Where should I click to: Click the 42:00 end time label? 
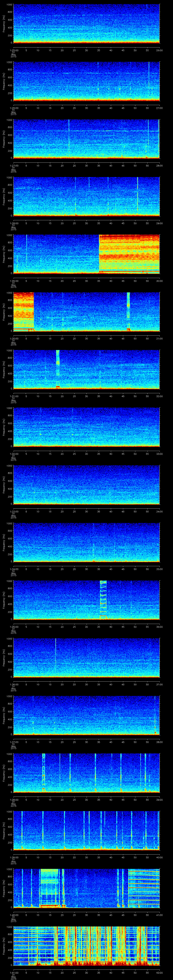pyautogui.click(x=159, y=972)
